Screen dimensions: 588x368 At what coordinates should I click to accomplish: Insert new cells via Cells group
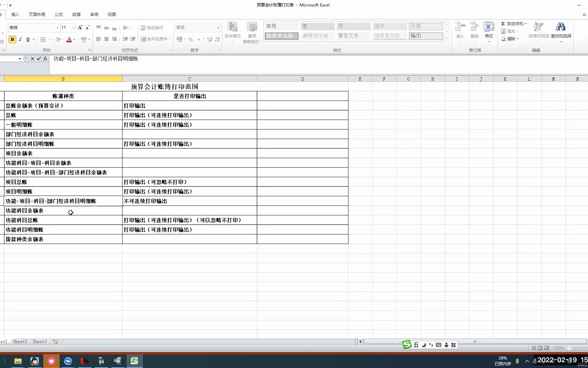460,31
